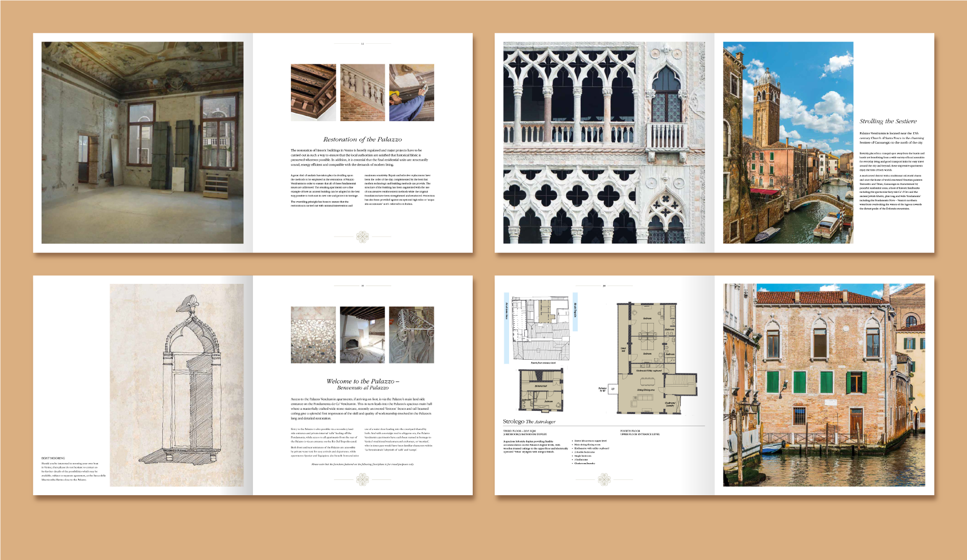Select the bell tower and canal photo
This screenshot has width=967, height=560.
tap(788, 143)
